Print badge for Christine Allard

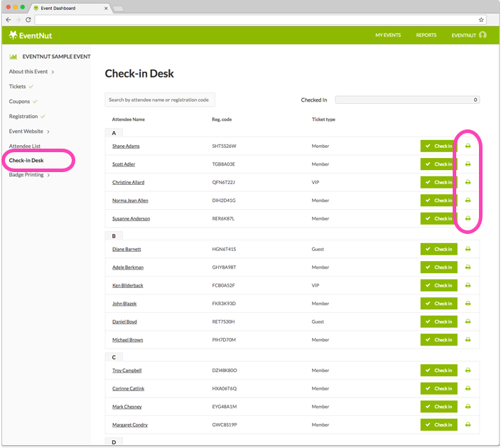pos(468,182)
